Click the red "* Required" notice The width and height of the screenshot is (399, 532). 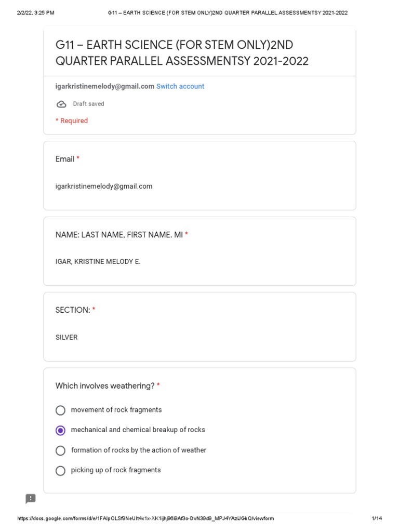(x=72, y=121)
